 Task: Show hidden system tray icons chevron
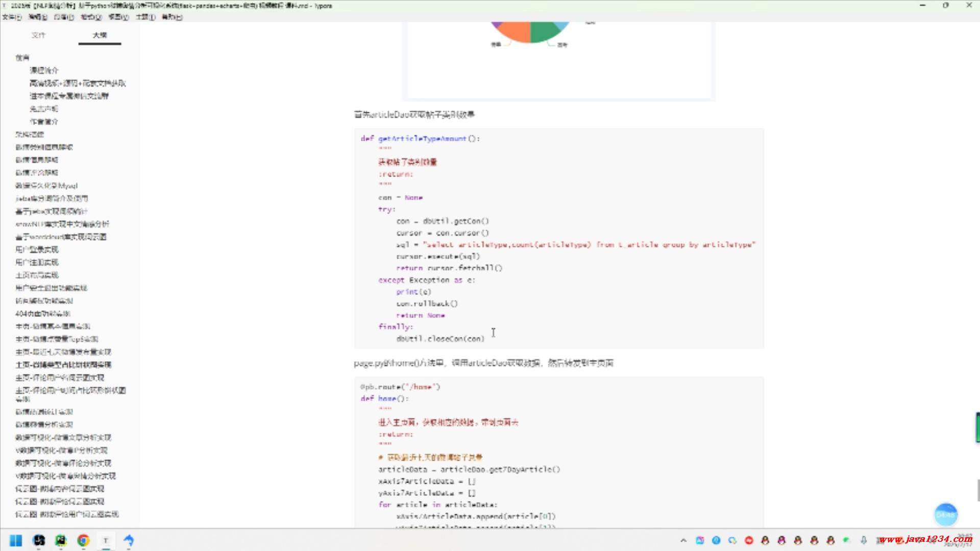coord(683,540)
